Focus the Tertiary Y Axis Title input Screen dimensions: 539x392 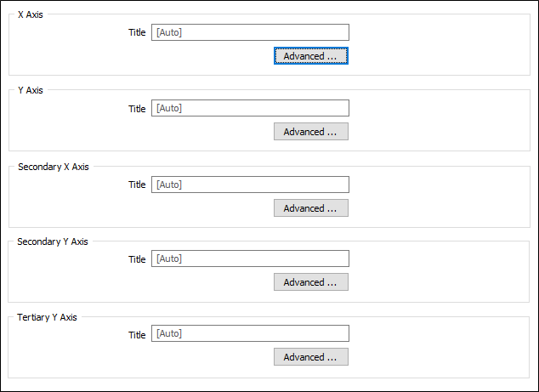coord(250,333)
